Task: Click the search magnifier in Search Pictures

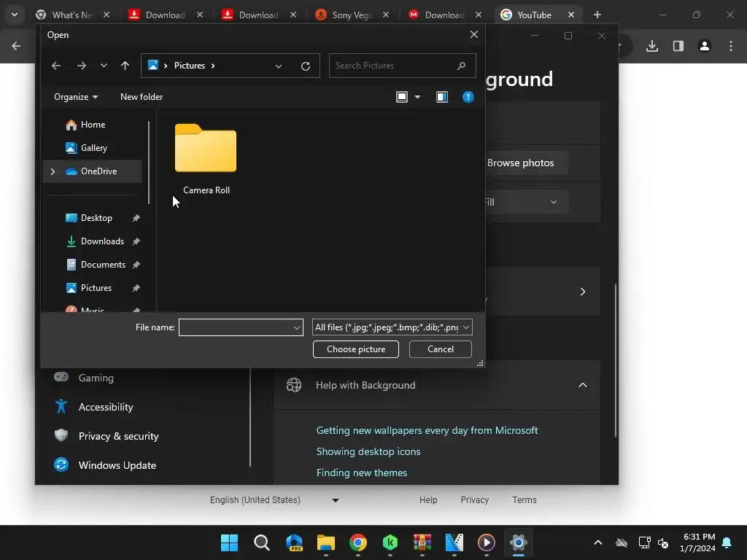Action: [x=461, y=66]
